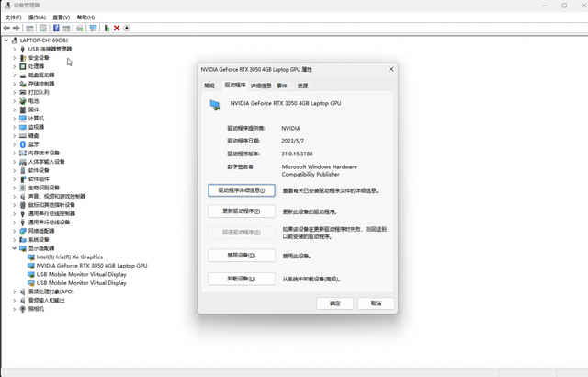
Task: Select NVIDIA GeForce RTX 3050 4GB Laptop GPU tree item
Action: (x=92, y=266)
